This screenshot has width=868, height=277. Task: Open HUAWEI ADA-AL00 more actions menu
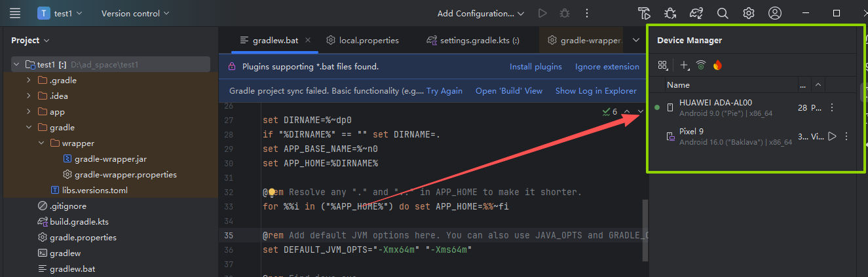832,107
